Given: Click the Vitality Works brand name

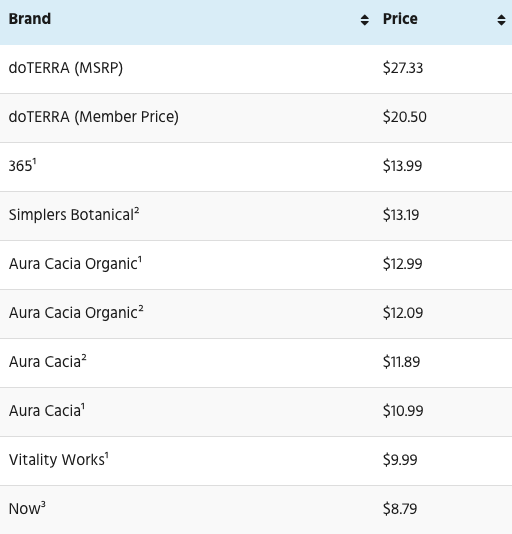Looking at the screenshot, I should coord(57,460).
